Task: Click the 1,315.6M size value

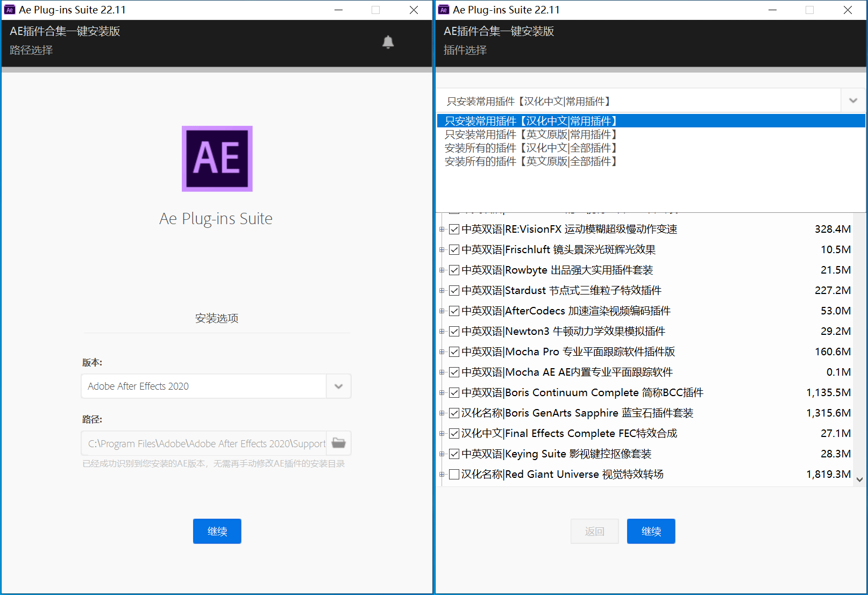Action: (x=828, y=413)
